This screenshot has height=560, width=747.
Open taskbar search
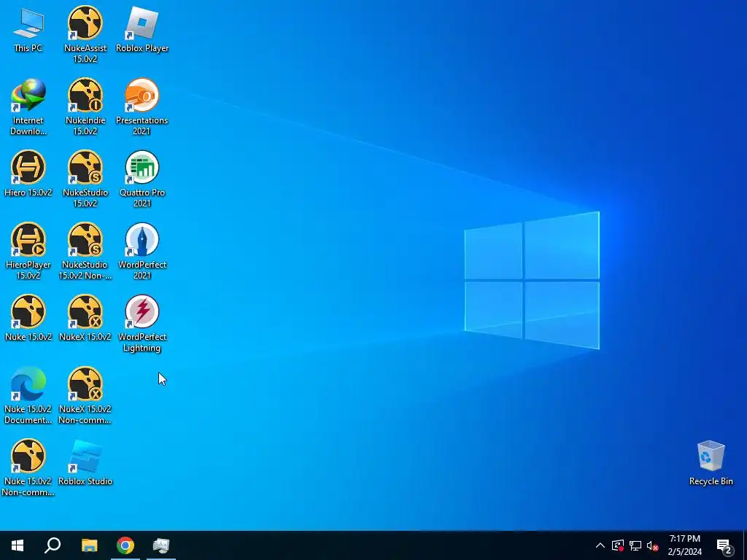pyautogui.click(x=53, y=545)
